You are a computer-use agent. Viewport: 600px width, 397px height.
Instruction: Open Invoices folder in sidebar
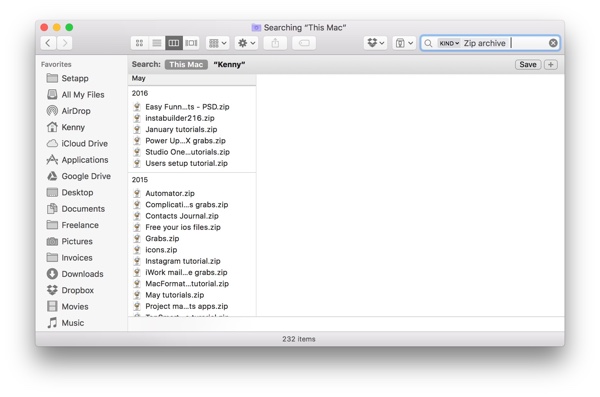(x=70, y=258)
